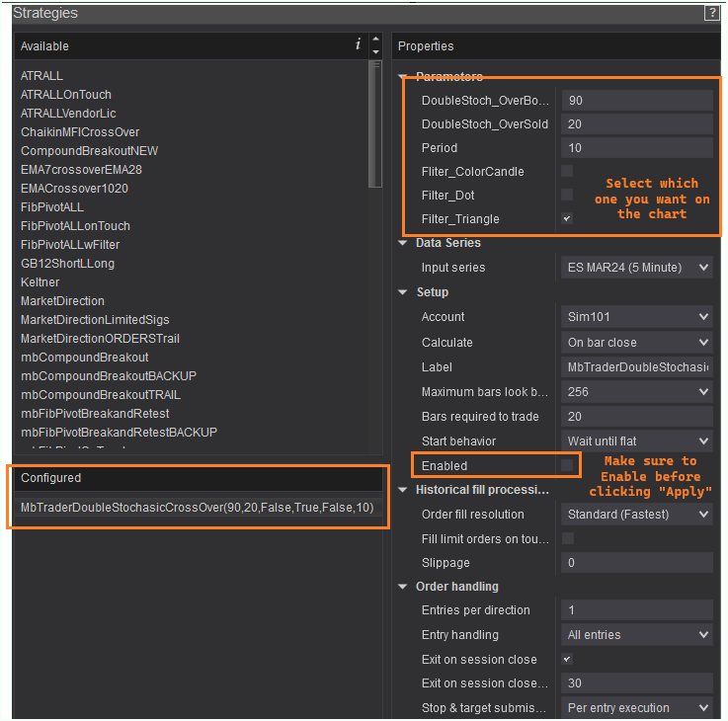
Task: Click the help question mark icon
Action: click(x=711, y=13)
